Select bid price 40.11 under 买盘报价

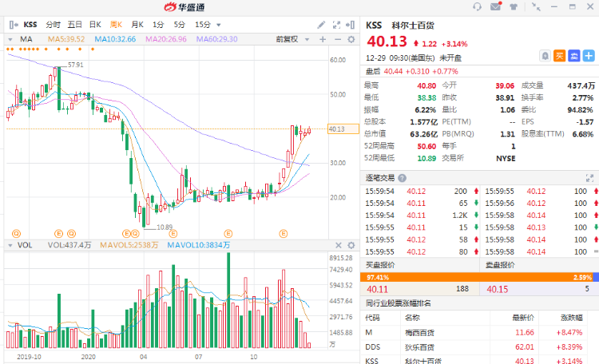click(x=378, y=289)
